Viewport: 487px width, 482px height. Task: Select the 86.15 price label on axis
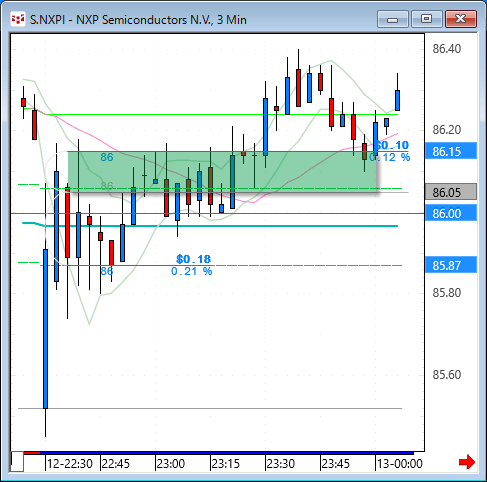pyautogui.click(x=451, y=151)
